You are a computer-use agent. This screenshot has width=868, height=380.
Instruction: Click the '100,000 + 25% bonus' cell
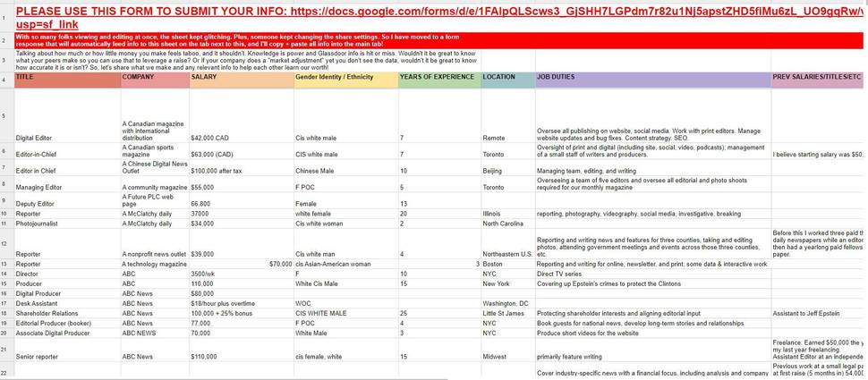coord(242,314)
